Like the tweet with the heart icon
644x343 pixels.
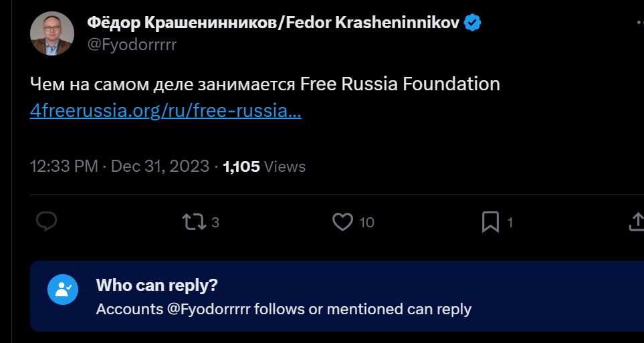click(342, 222)
